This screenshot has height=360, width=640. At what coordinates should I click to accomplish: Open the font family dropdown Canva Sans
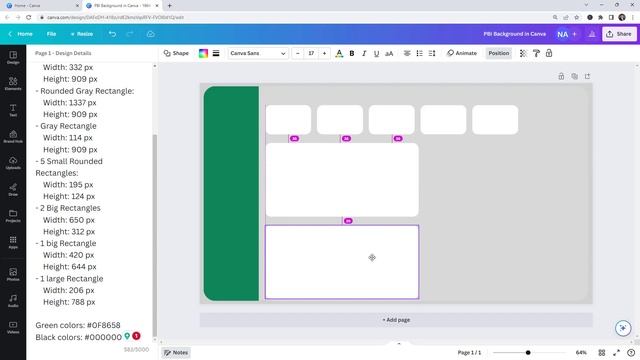tap(258, 53)
